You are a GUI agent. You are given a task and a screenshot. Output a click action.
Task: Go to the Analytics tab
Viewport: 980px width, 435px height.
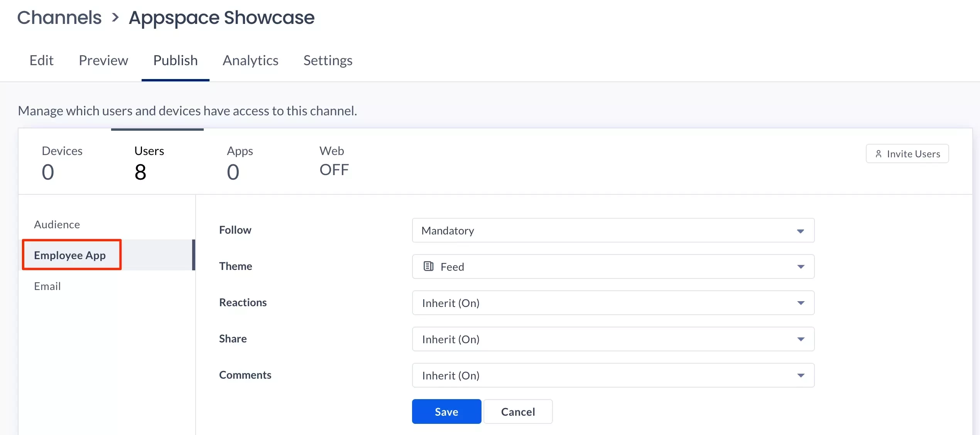coord(250,61)
